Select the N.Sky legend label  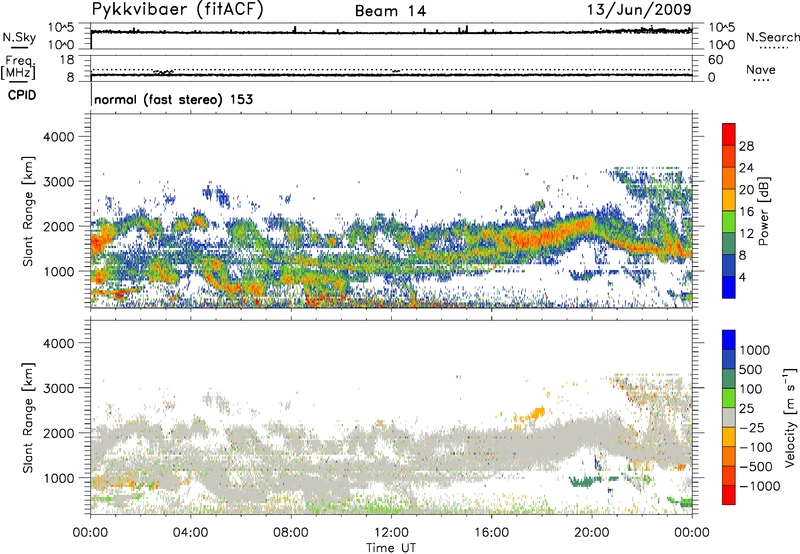coord(19,37)
